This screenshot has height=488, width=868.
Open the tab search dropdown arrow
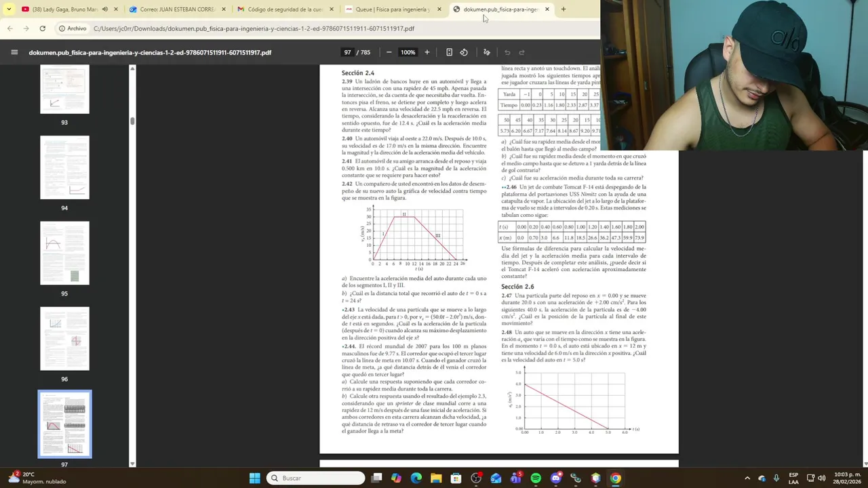coord(9,9)
